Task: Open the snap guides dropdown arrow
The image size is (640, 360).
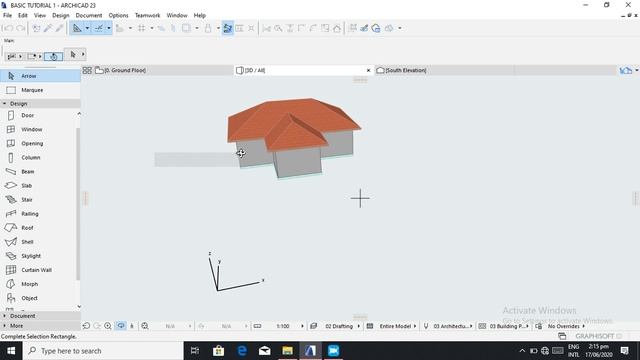Action: coord(109,28)
